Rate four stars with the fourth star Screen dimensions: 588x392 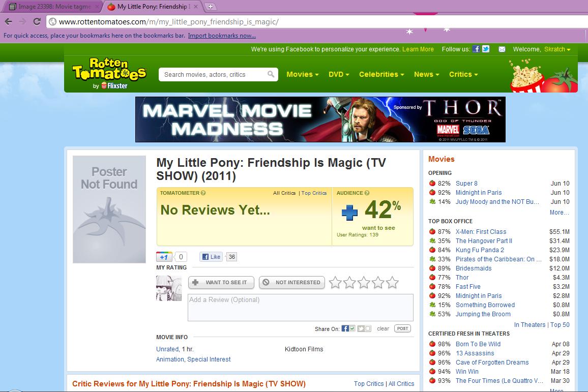378,282
